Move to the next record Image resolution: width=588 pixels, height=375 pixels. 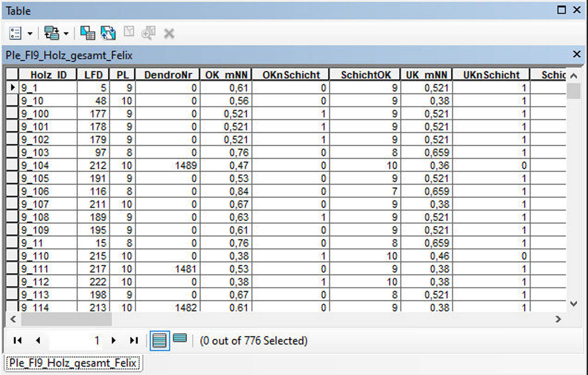coord(114,340)
